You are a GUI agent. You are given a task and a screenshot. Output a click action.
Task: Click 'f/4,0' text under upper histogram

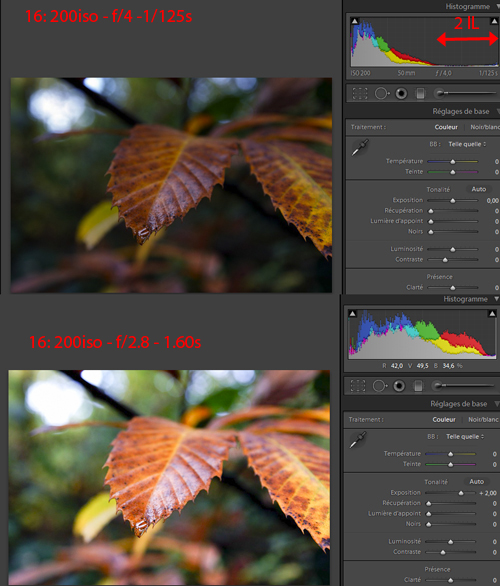[444, 73]
